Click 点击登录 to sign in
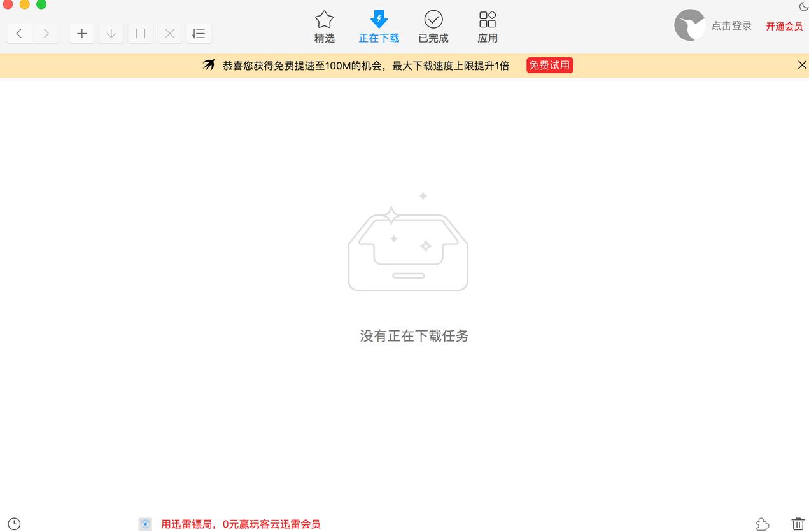 tap(731, 25)
